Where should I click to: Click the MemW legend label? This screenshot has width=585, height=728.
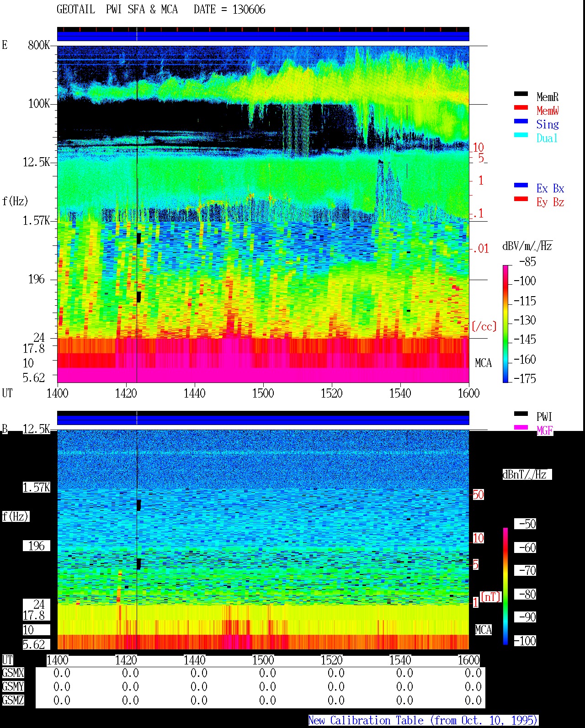pos(548,111)
